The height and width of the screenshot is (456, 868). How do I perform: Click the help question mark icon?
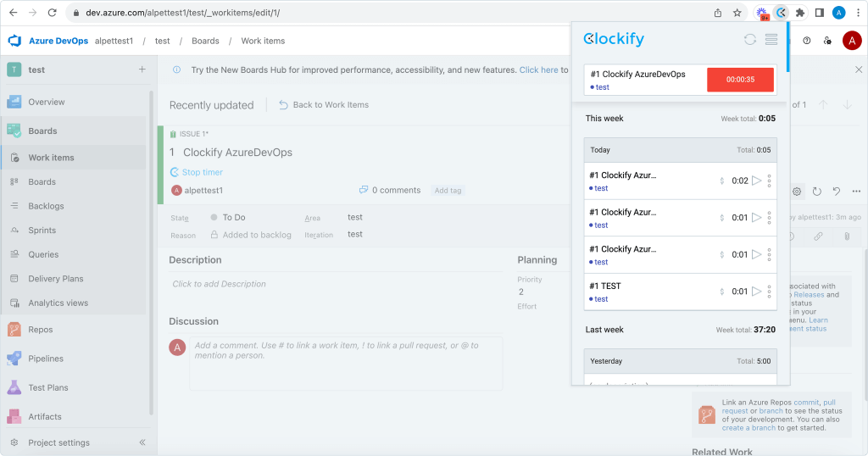point(807,41)
